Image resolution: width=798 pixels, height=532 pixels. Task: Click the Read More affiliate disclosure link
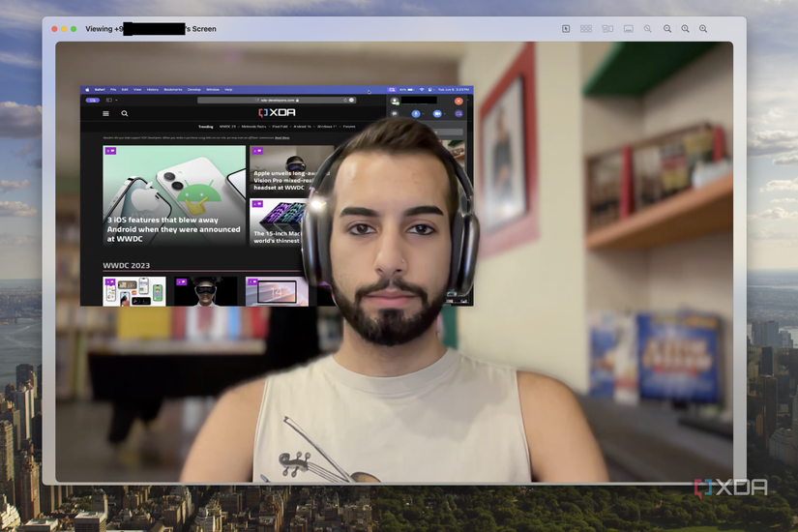[x=281, y=138]
